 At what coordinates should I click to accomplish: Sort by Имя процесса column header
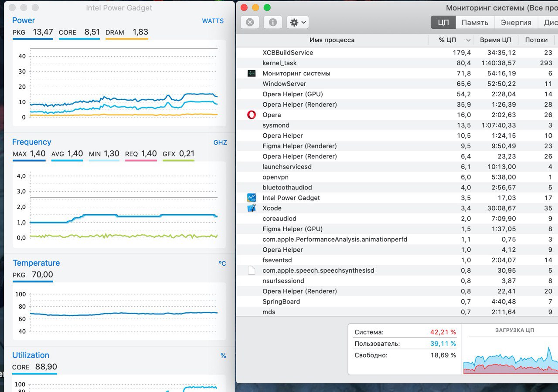point(332,40)
